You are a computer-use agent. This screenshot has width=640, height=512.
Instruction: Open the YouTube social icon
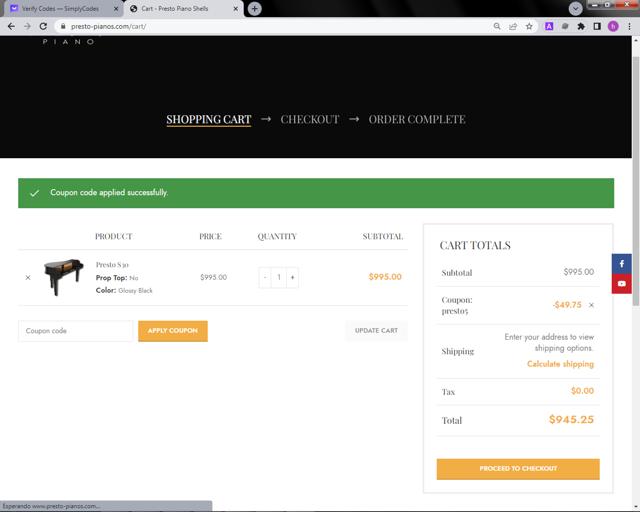622,284
